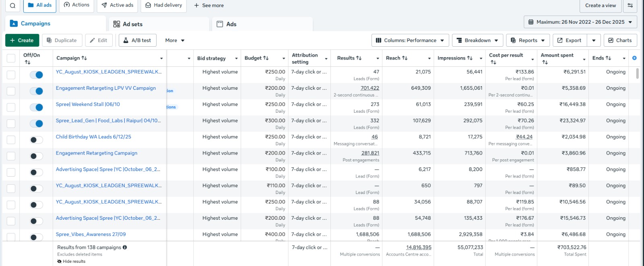This screenshot has height=266, width=644.
Task: Switch to the Ad sets tab
Action: point(132,24)
